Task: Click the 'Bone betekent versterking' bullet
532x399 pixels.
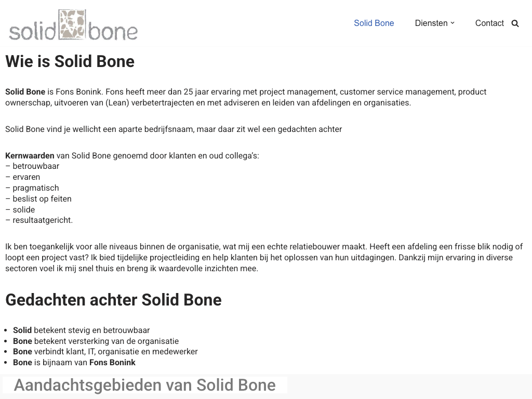Action: pos(96,341)
